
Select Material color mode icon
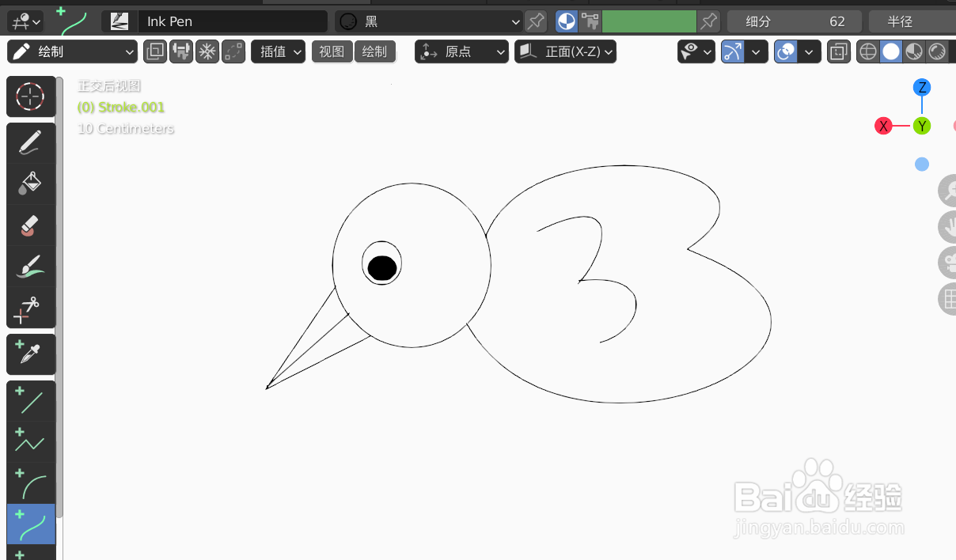(x=567, y=21)
